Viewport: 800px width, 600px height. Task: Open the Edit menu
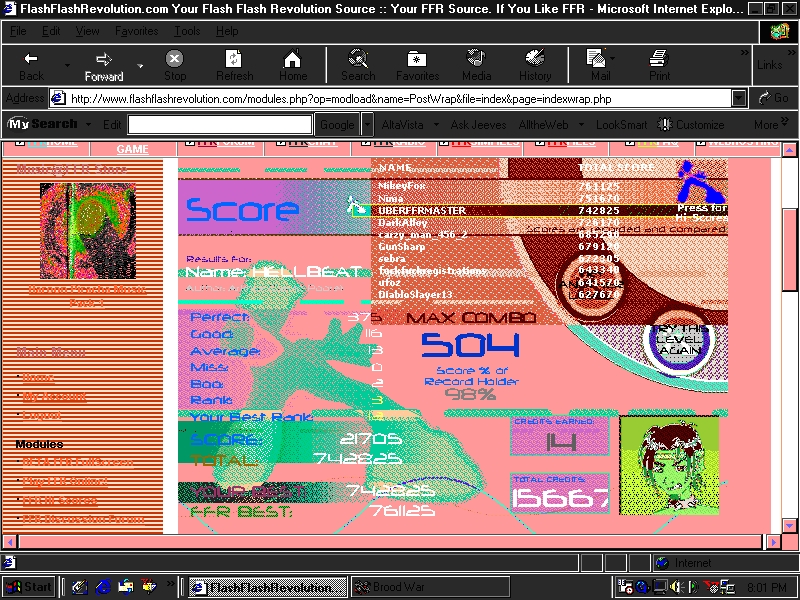[51, 31]
